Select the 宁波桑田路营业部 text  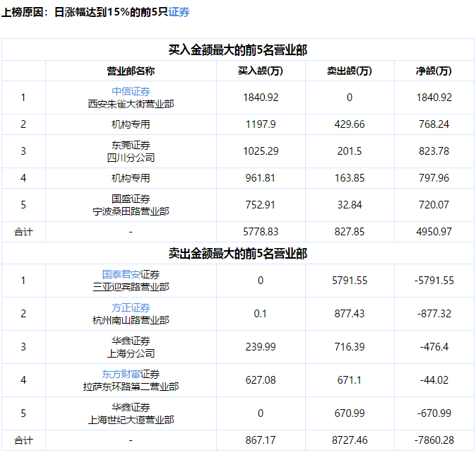131,211
